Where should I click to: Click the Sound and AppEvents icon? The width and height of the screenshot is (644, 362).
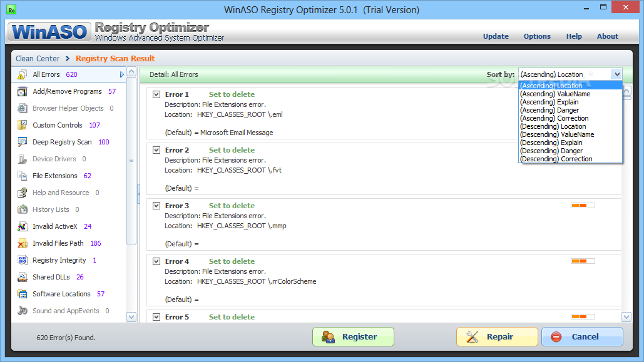click(x=22, y=311)
